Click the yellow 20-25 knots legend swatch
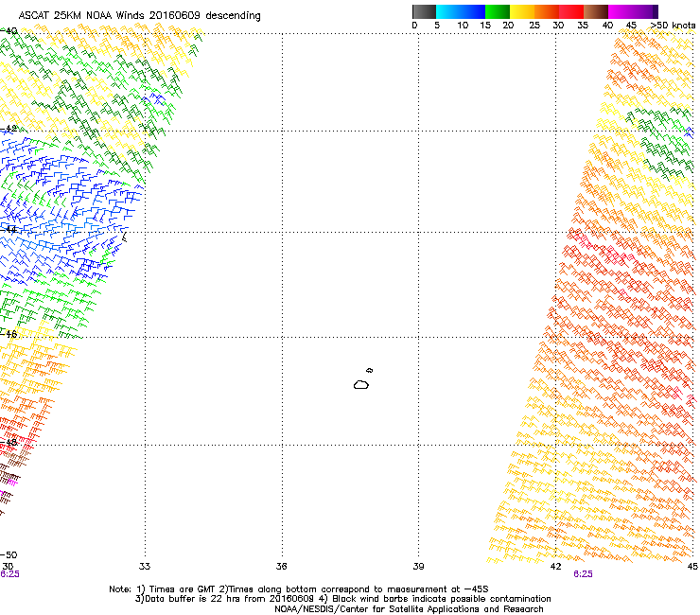 pyautogui.click(x=522, y=11)
